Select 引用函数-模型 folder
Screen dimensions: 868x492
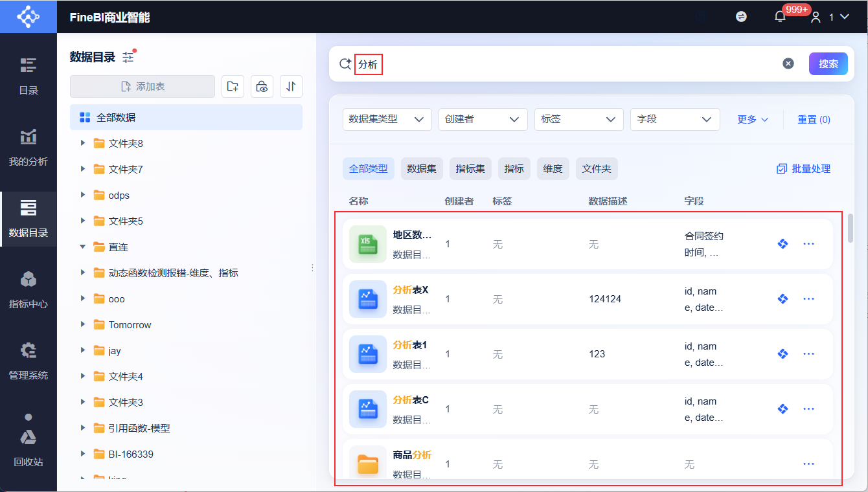tap(186, 428)
